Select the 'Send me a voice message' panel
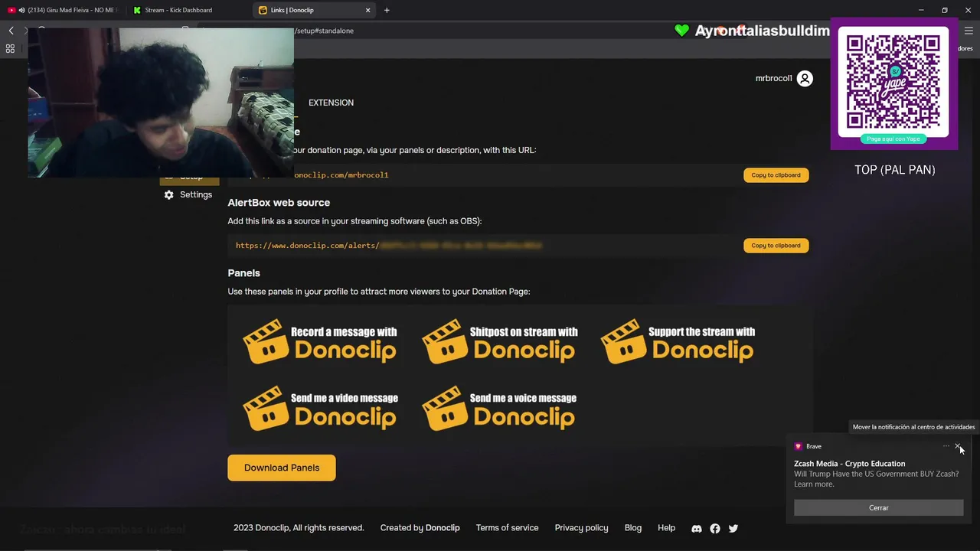The height and width of the screenshot is (551, 980). click(x=499, y=408)
